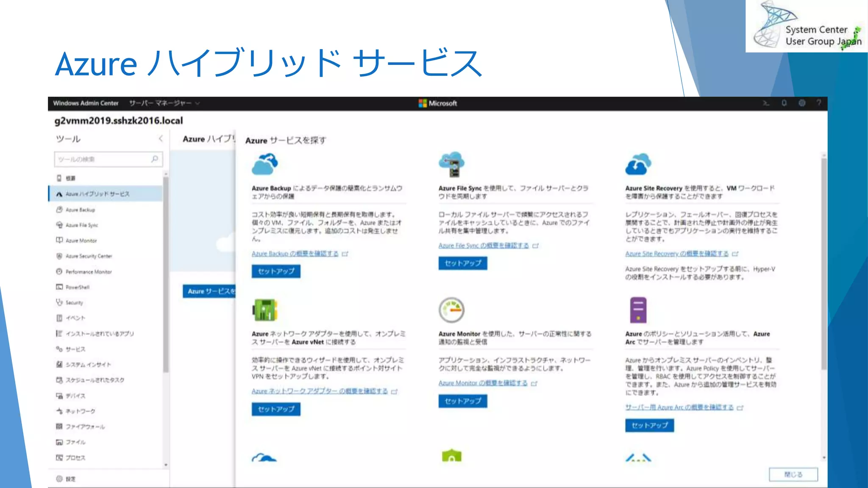Click the Azure Monitor gauge icon
This screenshot has height=488, width=868.
click(x=451, y=310)
